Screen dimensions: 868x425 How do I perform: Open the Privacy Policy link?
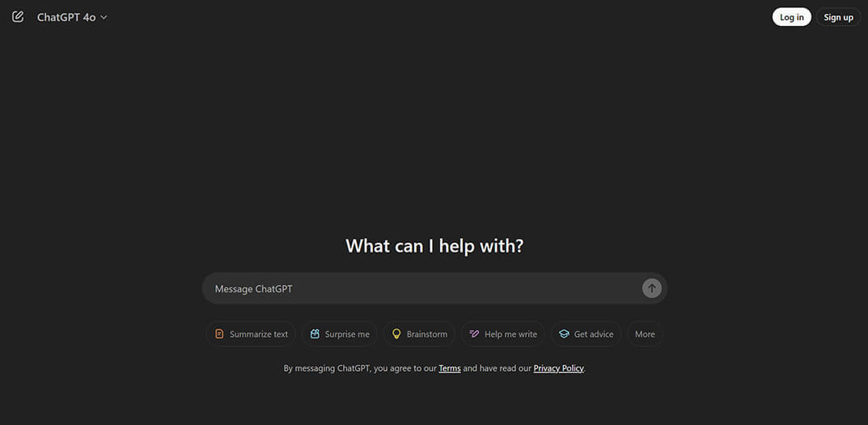(x=558, y=368)
